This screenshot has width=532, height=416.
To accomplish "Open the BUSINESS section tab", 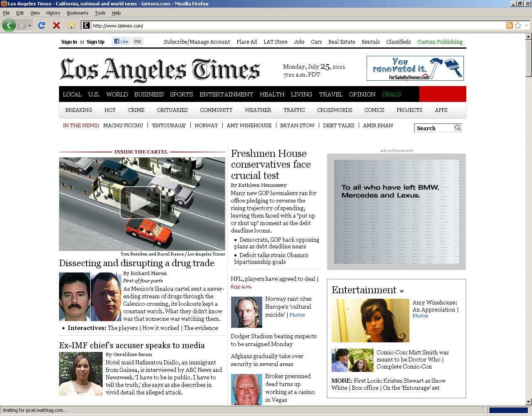I will [x=149, y=94].
